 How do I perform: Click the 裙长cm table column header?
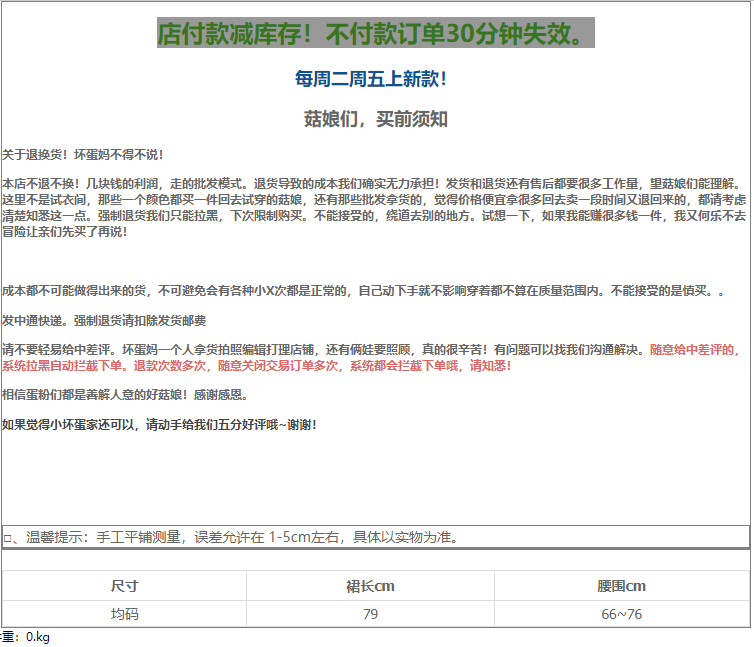pos(370,586)
